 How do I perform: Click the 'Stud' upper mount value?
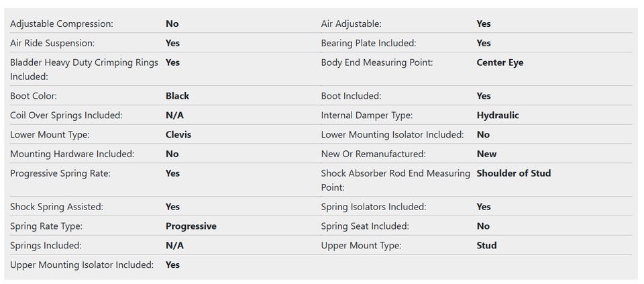[x=486, y=245]
